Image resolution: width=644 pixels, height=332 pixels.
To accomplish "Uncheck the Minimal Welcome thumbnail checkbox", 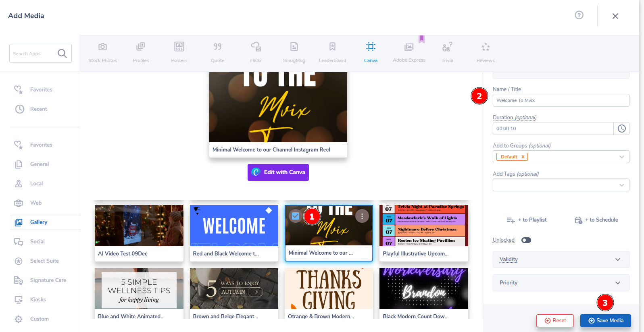I will pos(296,216).
